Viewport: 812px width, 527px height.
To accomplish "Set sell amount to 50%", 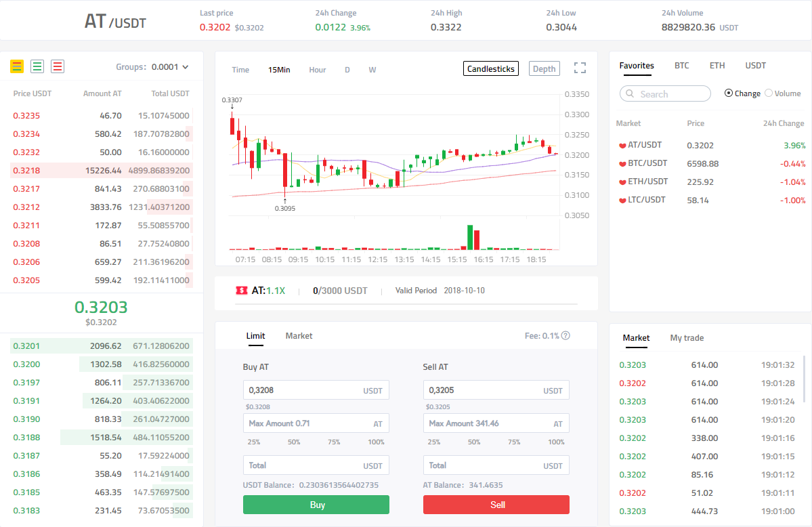I will [474, 442].
